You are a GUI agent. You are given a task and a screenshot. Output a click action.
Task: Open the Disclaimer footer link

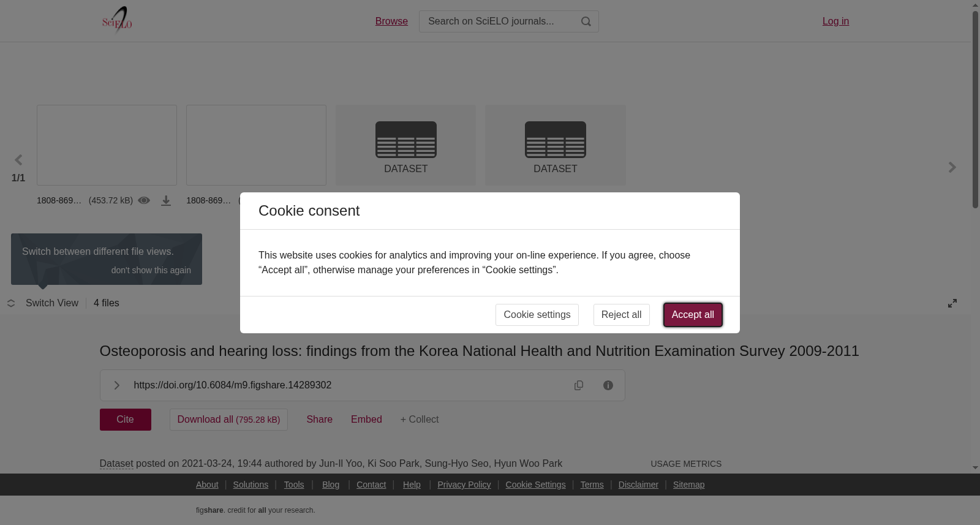pyautogui.click(x=638, y=485)
